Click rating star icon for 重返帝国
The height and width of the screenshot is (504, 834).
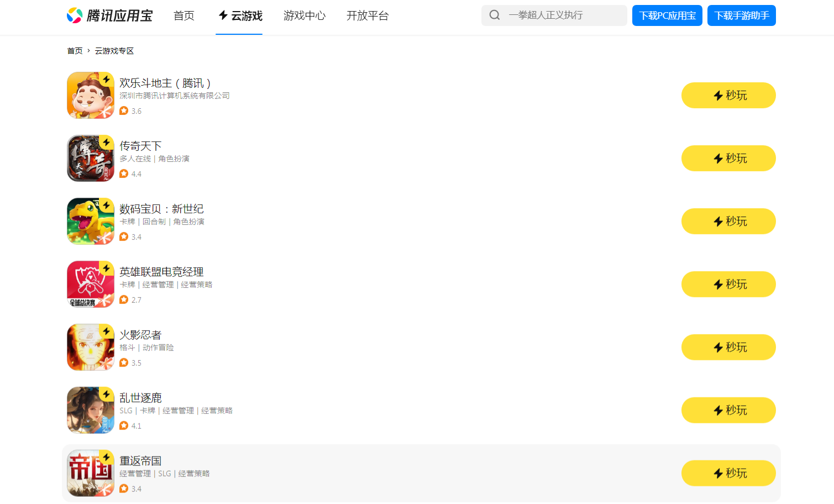pyautogui.click(x=124, y=489)
